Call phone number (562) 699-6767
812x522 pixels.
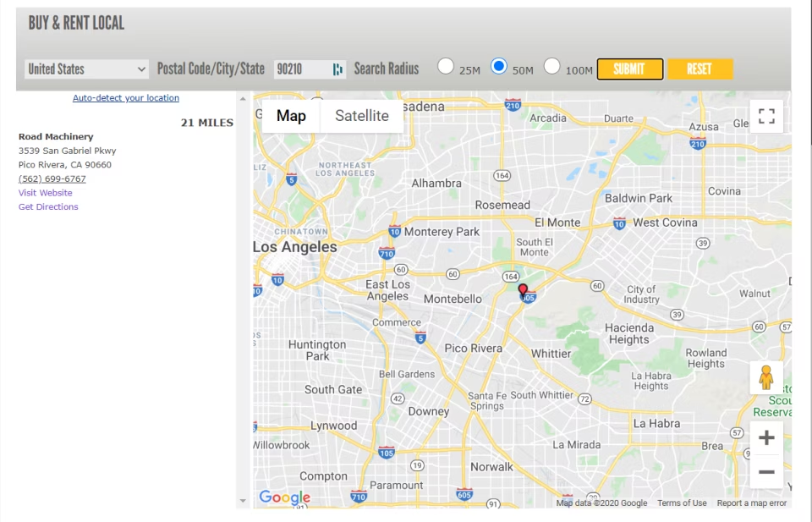(52, 179)
